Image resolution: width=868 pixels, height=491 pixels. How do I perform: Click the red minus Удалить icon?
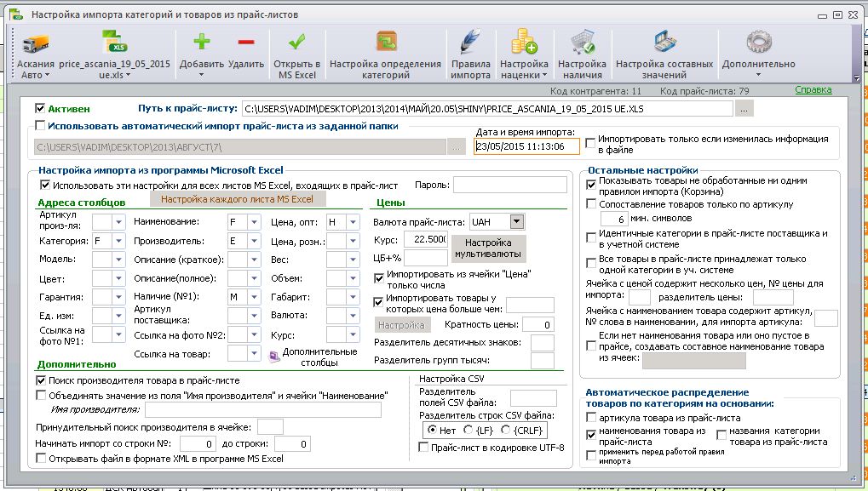(246, 42)
